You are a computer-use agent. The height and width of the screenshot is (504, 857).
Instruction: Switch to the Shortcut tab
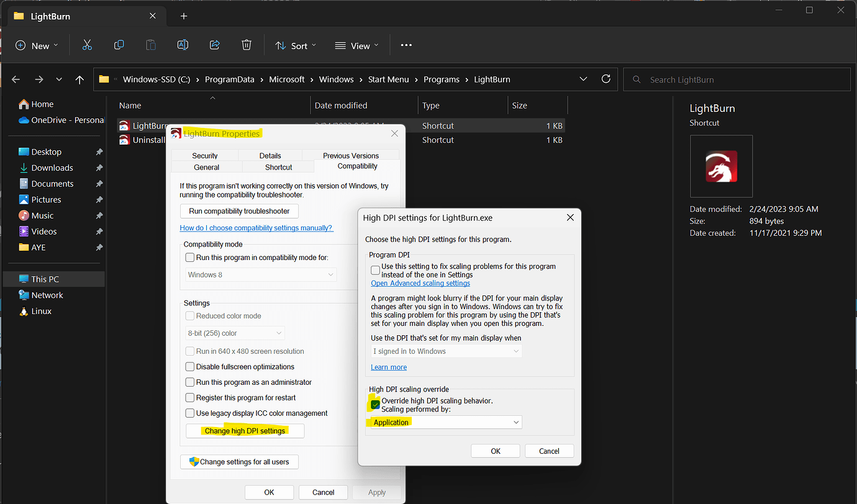click(279, 167)
